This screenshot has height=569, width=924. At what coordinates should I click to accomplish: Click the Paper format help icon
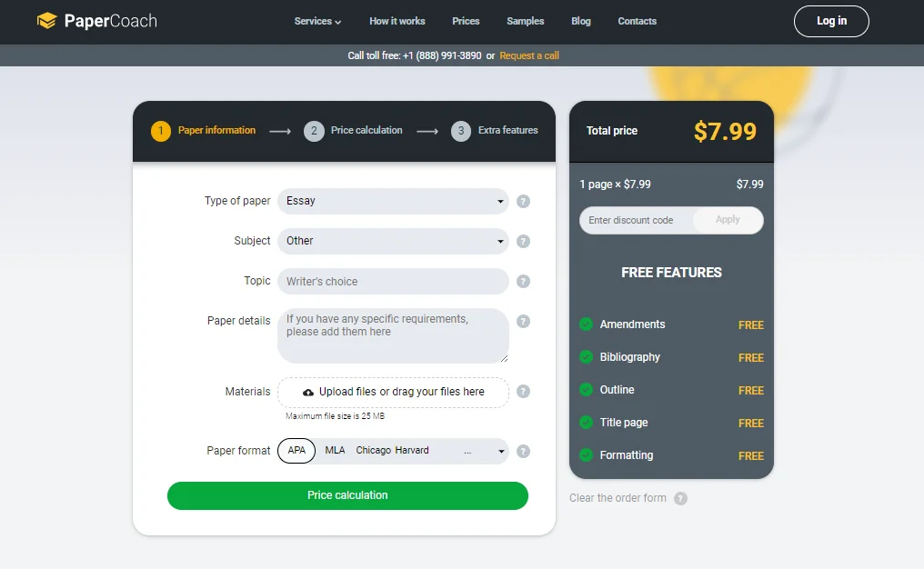[x=523, y=451]
